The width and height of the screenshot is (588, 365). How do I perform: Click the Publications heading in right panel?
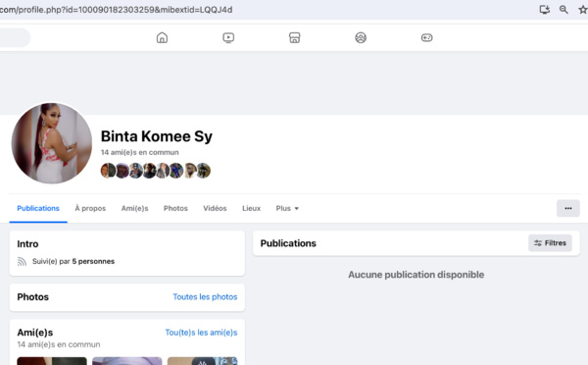point(288,243)
